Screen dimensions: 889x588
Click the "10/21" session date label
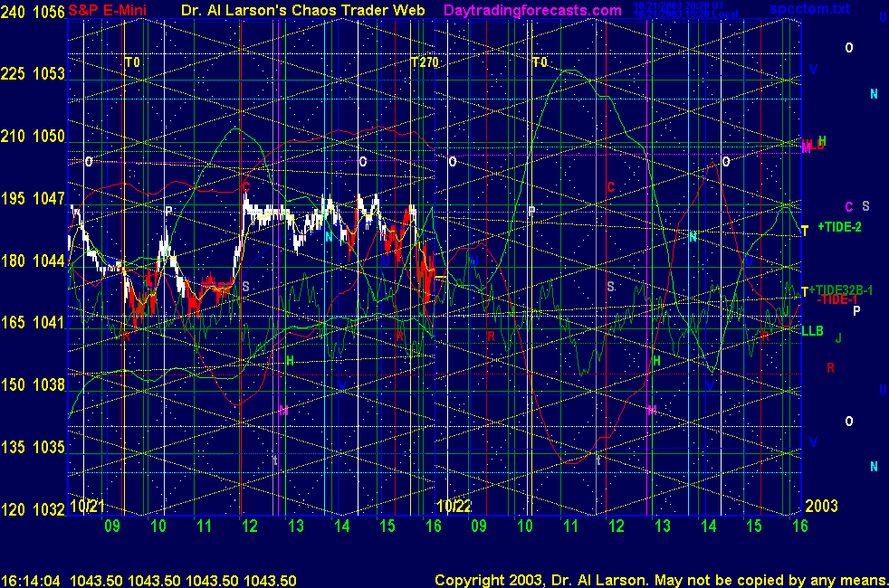point(87,506)
